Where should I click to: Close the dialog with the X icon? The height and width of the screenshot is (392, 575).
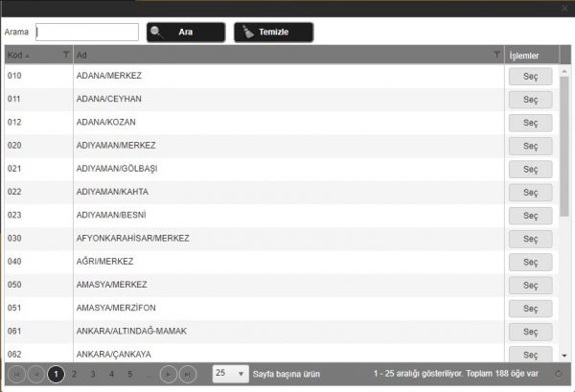563,8
